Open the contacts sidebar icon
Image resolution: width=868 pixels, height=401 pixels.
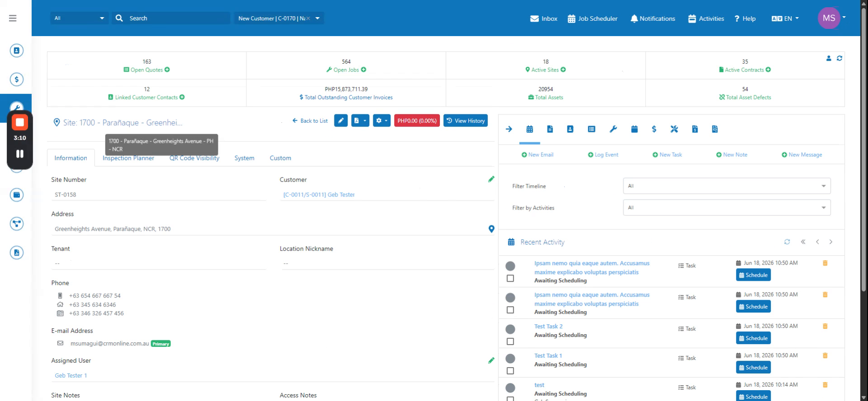[17, 51]
